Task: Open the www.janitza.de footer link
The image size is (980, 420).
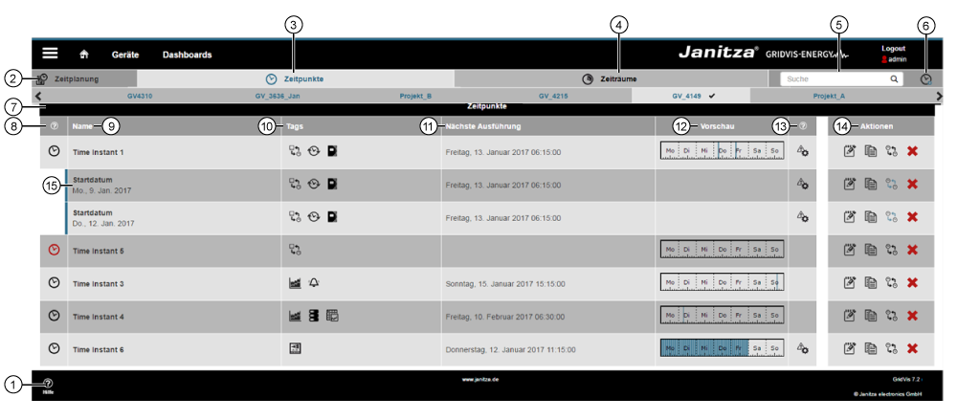Action: click(479, 380)
